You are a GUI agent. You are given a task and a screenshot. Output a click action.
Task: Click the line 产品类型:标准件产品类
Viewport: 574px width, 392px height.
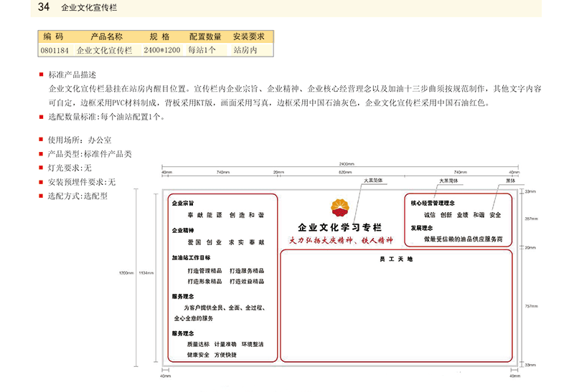tap(90, 154)
